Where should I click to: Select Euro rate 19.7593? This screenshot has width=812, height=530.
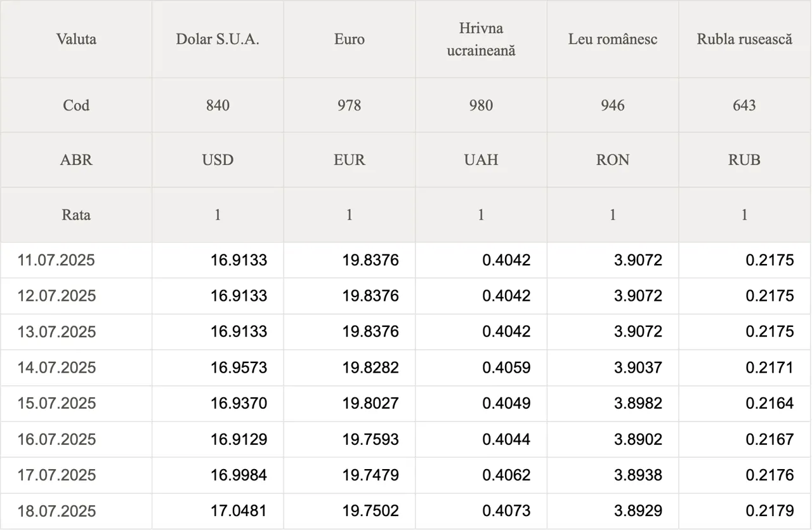(370, 439)
